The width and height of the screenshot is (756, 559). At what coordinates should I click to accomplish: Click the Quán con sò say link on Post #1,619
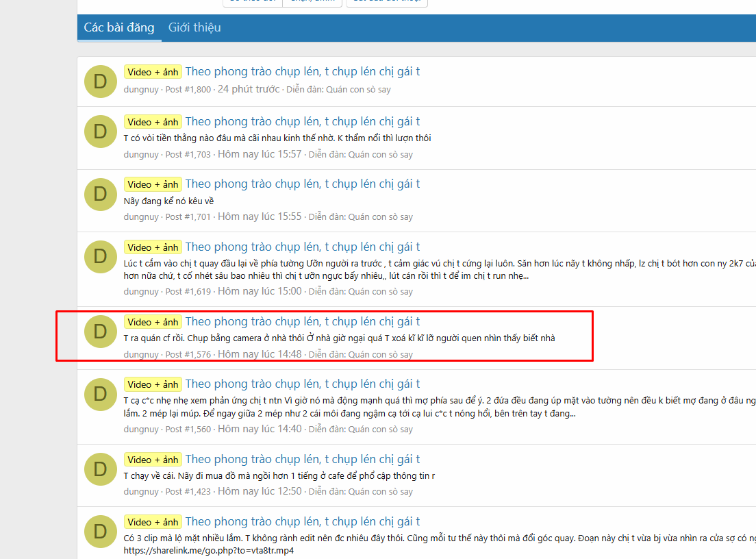click(x=381, y=291)
